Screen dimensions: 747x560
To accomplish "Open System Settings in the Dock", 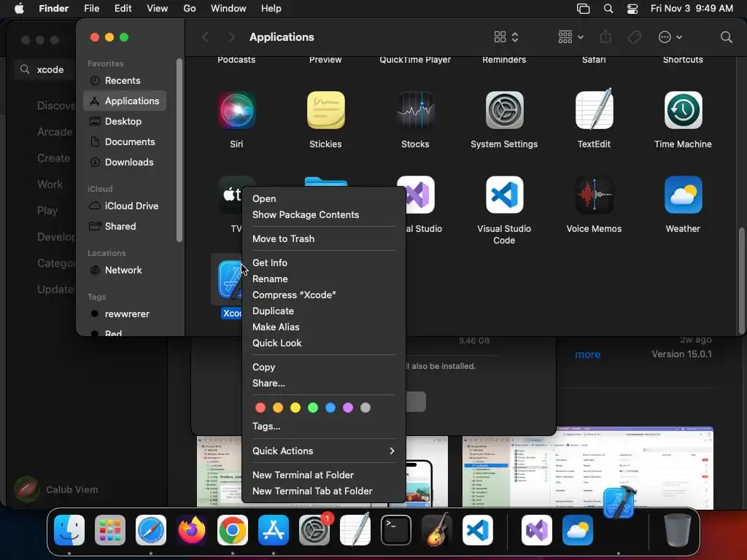I will pos(314,530).
